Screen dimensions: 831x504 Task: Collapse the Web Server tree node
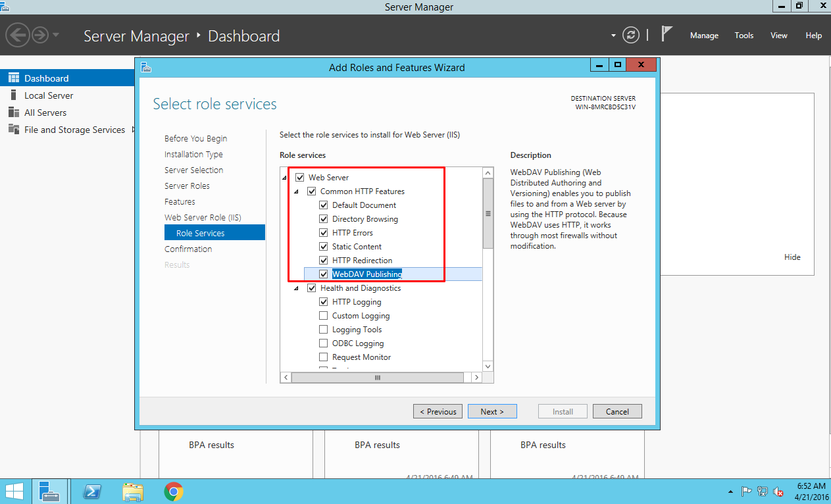pos(284,178)
